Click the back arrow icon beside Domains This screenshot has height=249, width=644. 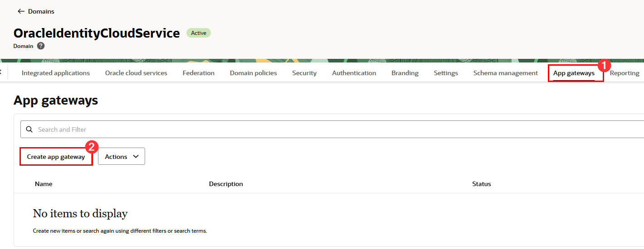pos(21,11)
